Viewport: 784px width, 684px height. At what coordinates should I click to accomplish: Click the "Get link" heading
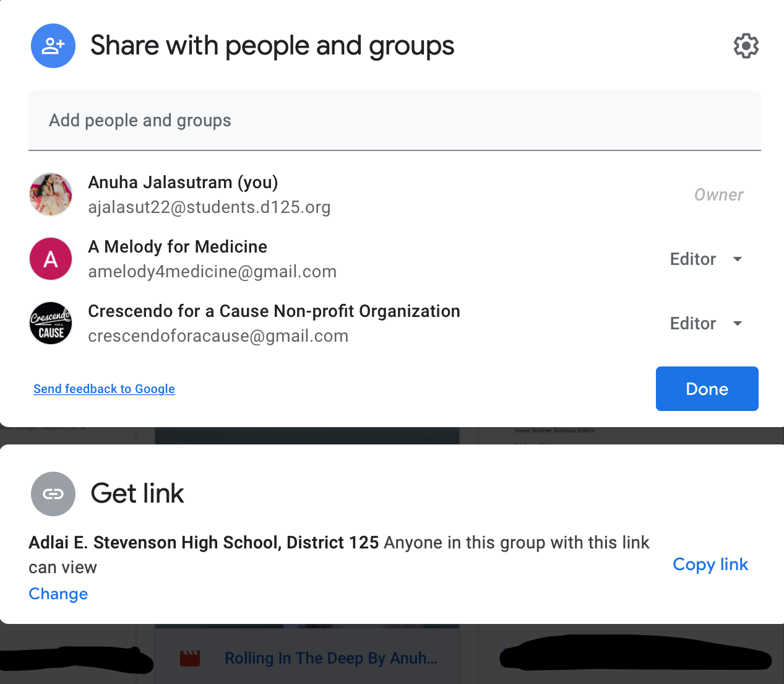(137, 494)
